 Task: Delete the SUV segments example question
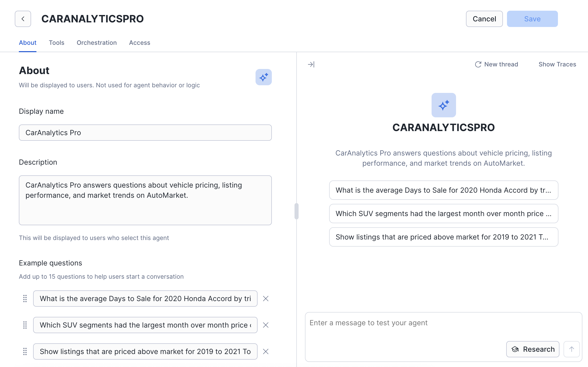pyautogui.click(x=266, y=325)
